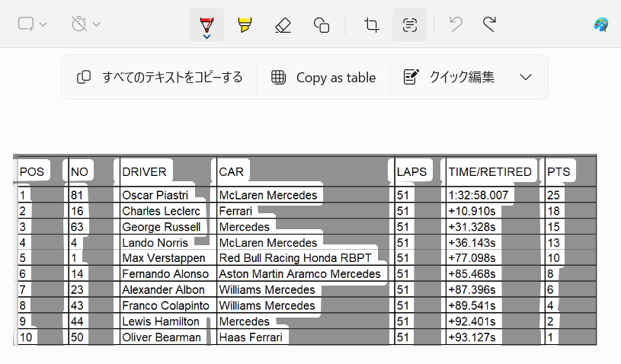Select the gap '+85.468s'
Viewport: 621px width, 364px height.
tap(472, 274)
